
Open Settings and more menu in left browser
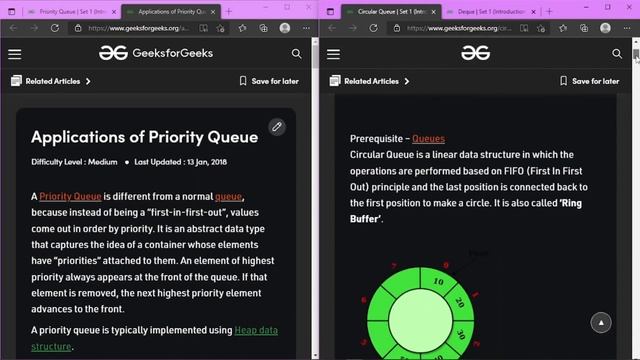point(306,28)
